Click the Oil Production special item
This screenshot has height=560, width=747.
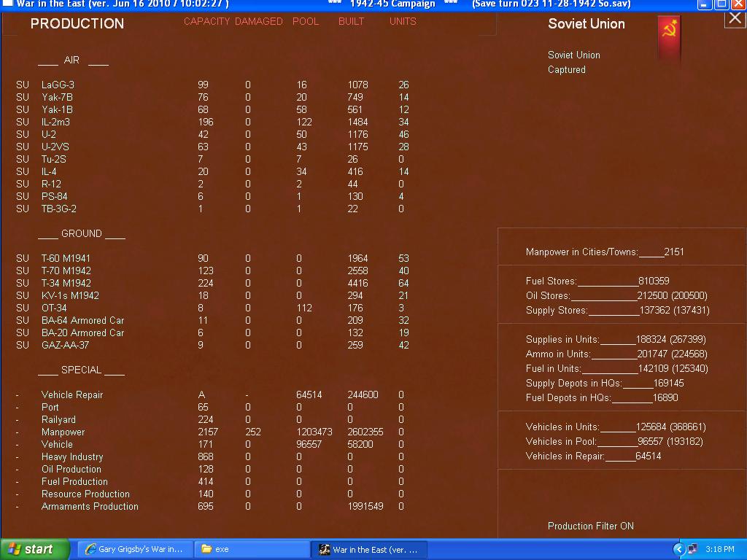(x=71, y=469)
